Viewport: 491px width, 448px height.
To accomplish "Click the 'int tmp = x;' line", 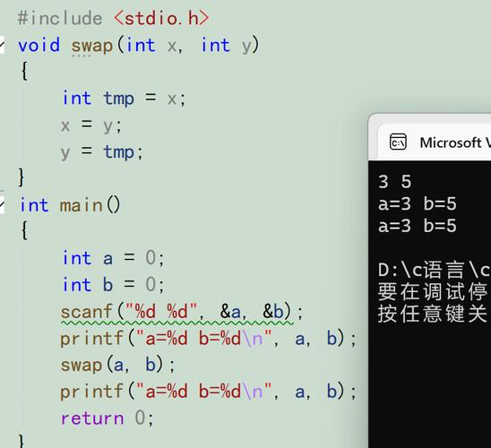I will pyautogui.click(x=124, y=99).
